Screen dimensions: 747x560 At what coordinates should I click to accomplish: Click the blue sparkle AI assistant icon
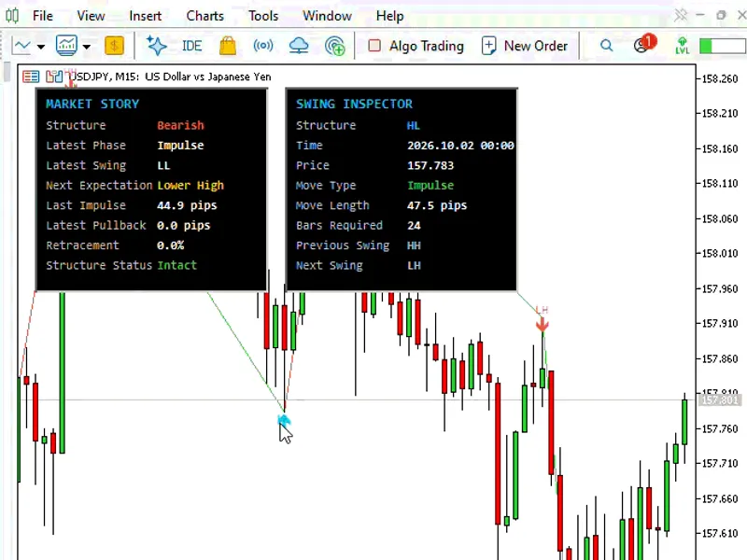(156, 46)
